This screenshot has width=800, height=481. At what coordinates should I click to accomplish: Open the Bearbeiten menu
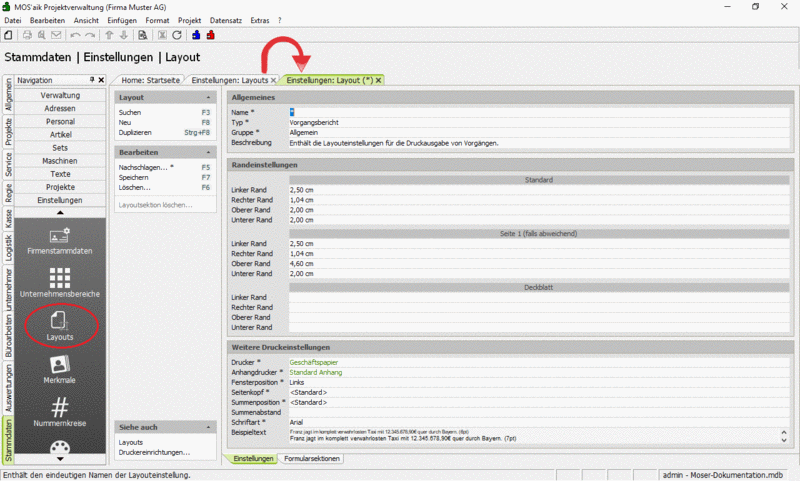47,20
